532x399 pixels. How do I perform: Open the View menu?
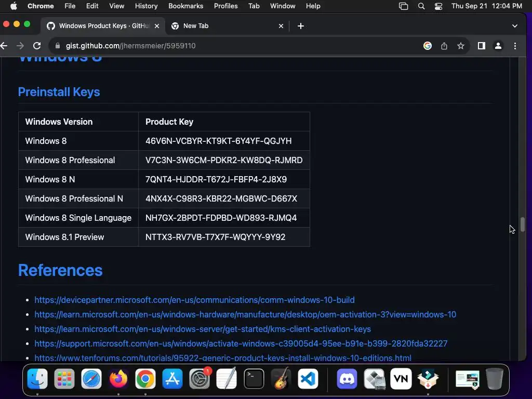pyautogui.click(x=117, y=6)
